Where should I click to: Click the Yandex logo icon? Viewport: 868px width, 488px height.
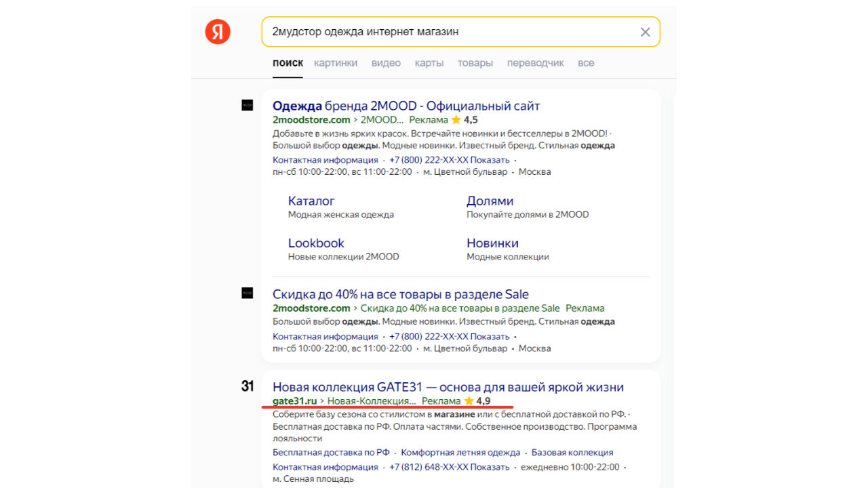(x=218, y=32)
